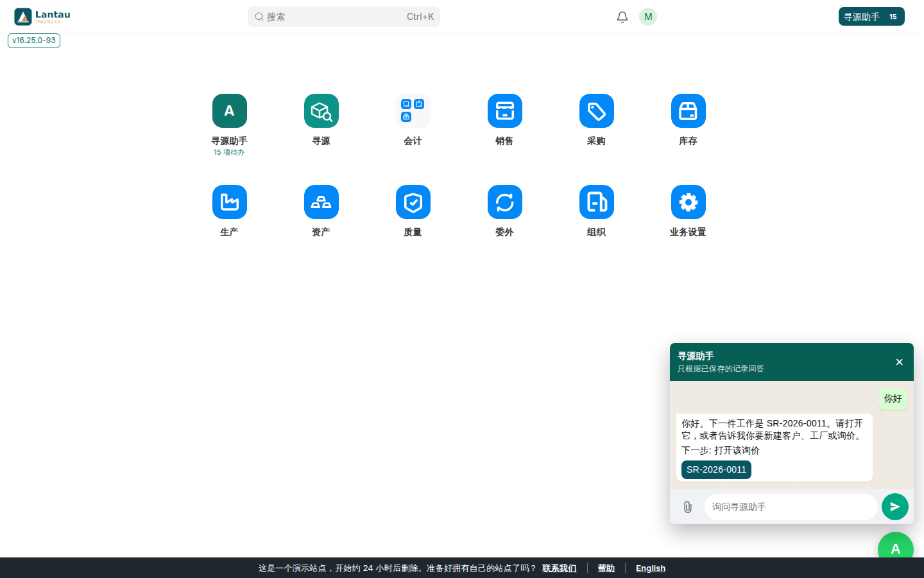Click the 询问寻源助手 message input
This screenshot has width=924, height=578.
pyautogui.click(x=791, y=507)
